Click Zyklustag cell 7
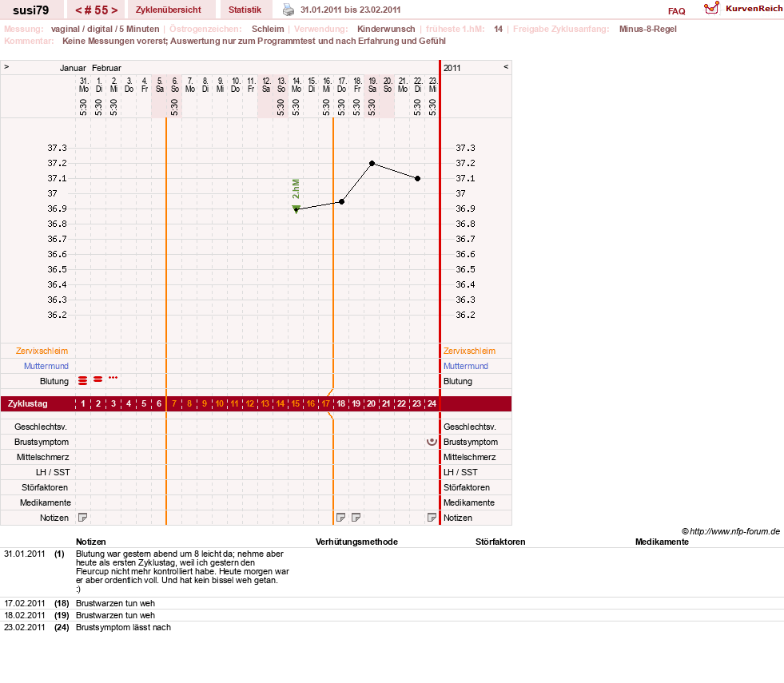This screenshot has height=683, width=784. (x=174, y=403)
